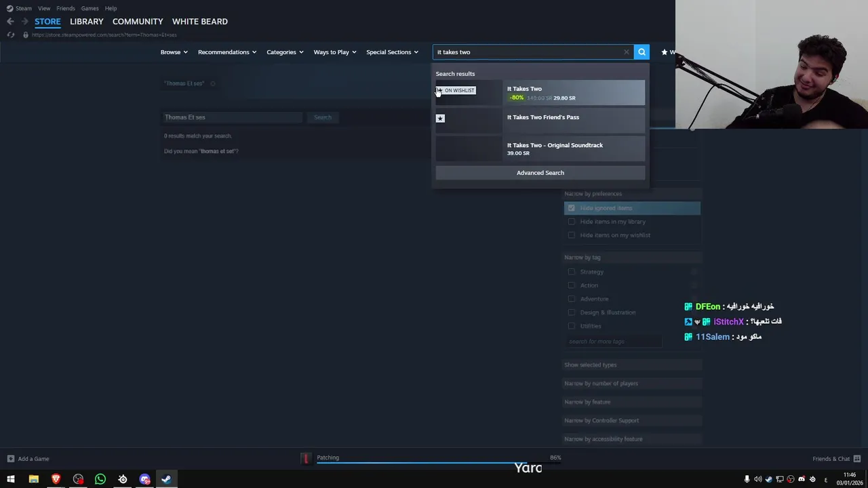Launch Brave browser from the taskbar

click(56, 479)
